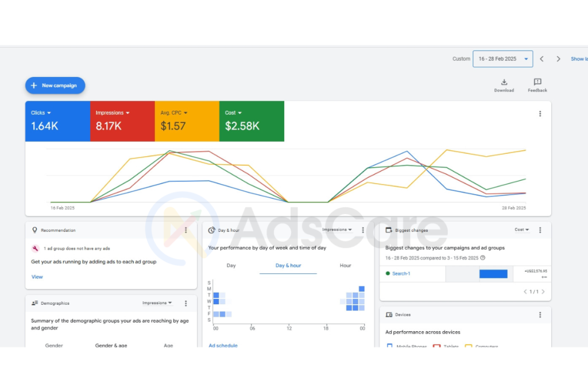Click the wrench icon beside ad group warning
The height and width of the screenshot is (392, 588).
click(x=35, y=249)
